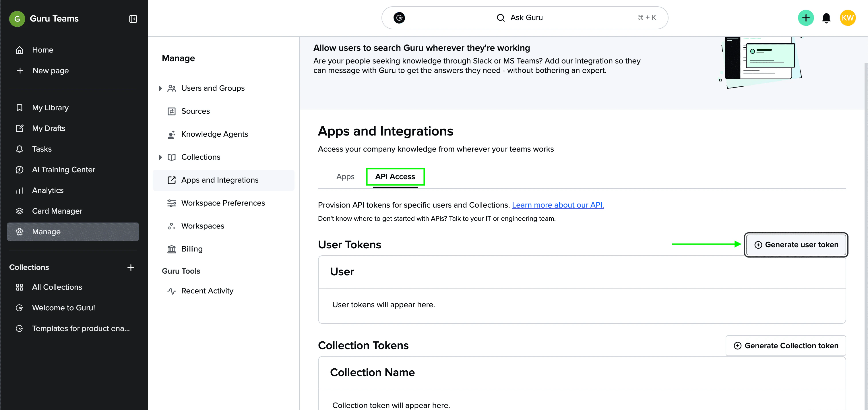Viewport: 868px width, 410px height.
Task: Expand Collections tree arrow in Manage
Action: [160, 157]
